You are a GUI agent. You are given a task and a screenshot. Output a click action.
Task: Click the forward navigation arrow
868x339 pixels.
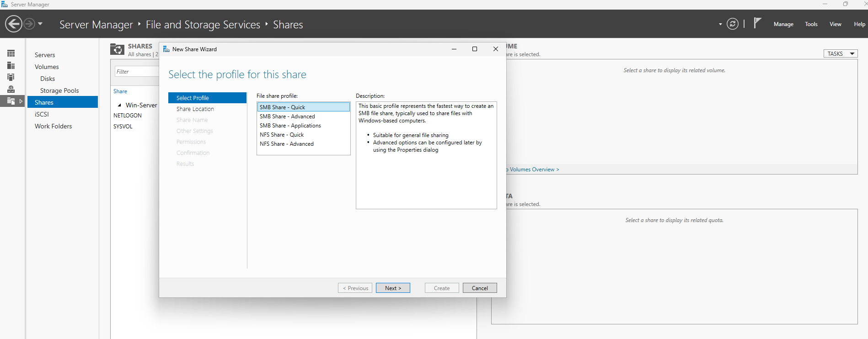tap(29, 24)
